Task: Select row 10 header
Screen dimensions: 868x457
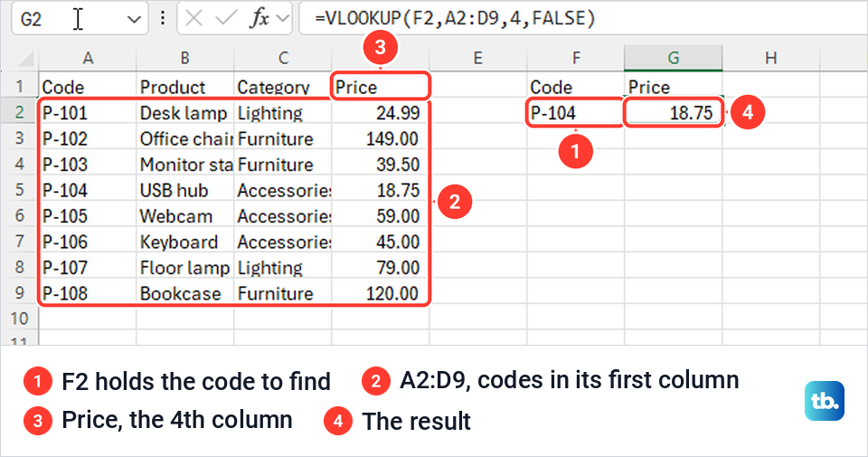Action: click(19, 319)
